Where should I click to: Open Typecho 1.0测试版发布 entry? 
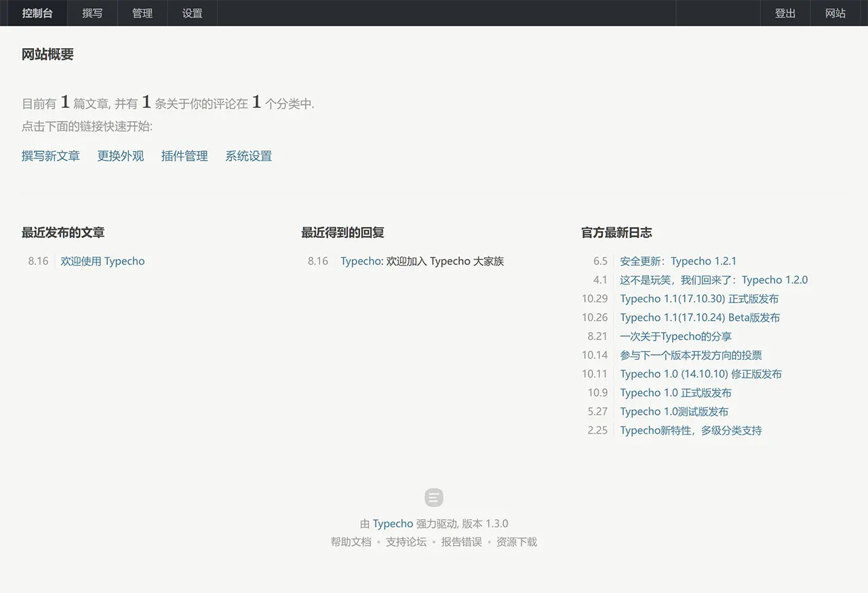[674, 412]
